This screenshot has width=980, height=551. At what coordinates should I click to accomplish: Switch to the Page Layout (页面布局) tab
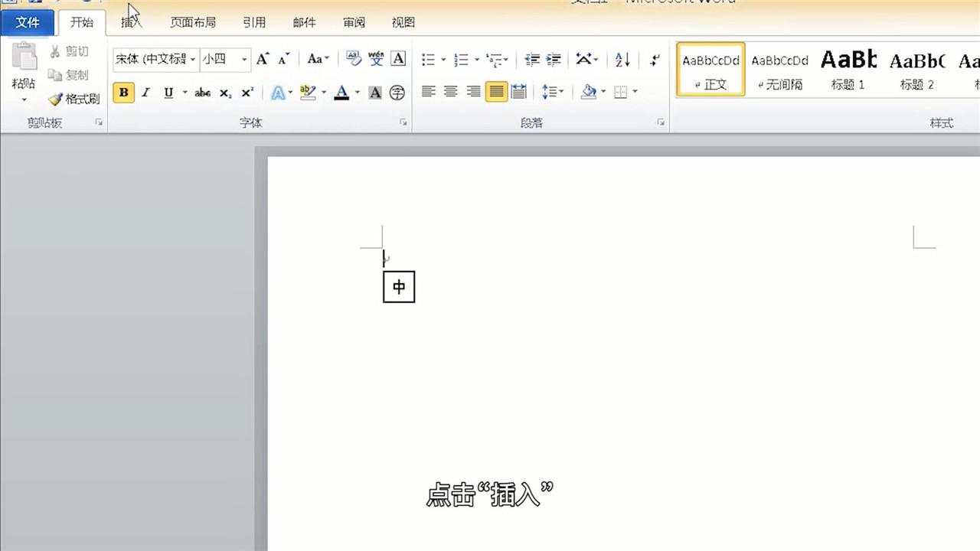[x=193, y=23]
